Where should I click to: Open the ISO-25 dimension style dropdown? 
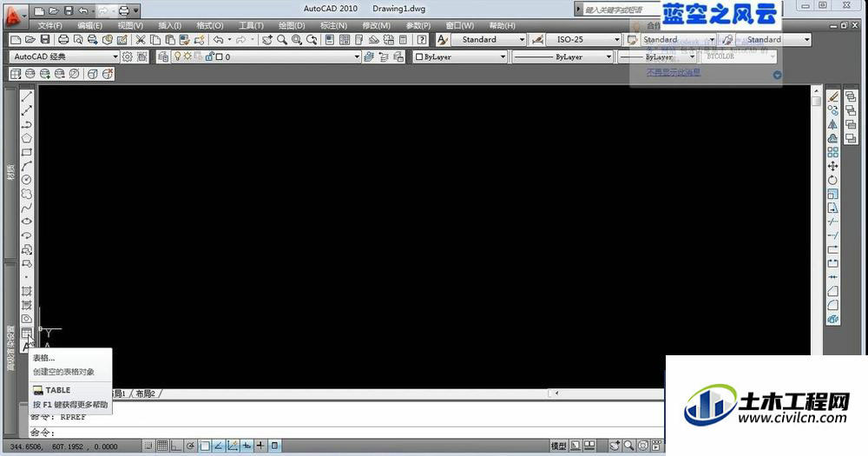pos(583,40)
